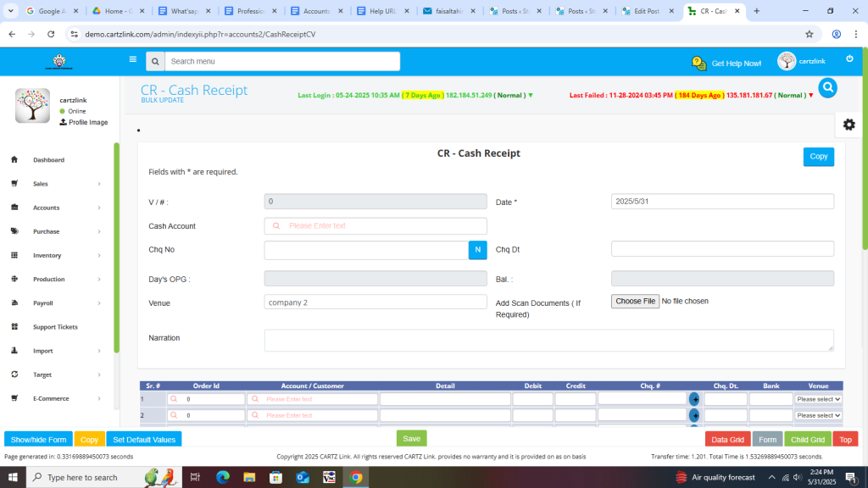Click the Get Help Now icon
Image resolution: width=868 pixels, height=488 pixels.
point(698,63)
